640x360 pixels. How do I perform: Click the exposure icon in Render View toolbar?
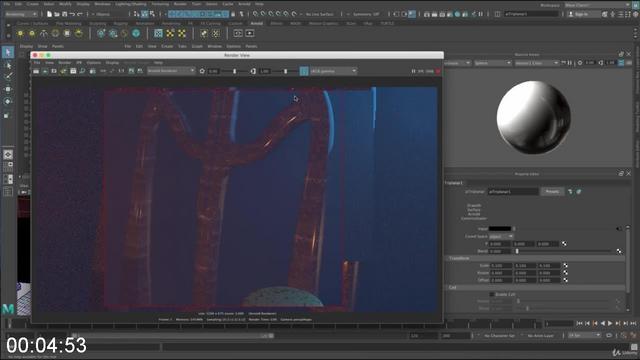pyautogui.click(x=202, y=71)
